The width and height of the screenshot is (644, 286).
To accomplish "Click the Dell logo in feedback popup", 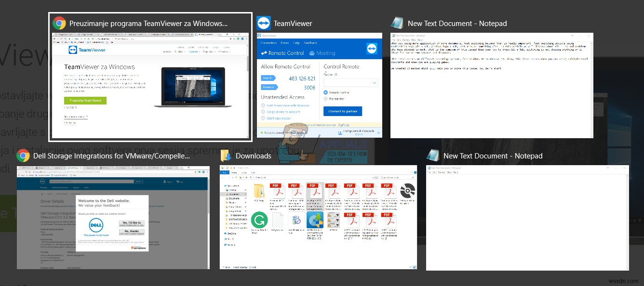I will [96, 225].
